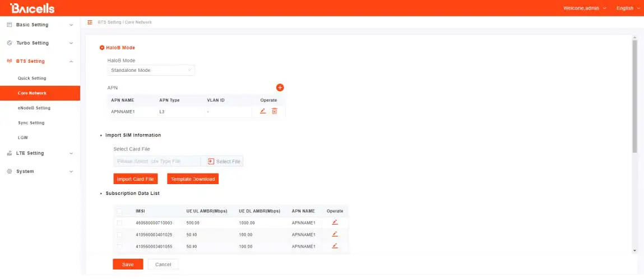
Task: Click the Baicells logo
Action: pyautogui.click(x=32, y=8)
